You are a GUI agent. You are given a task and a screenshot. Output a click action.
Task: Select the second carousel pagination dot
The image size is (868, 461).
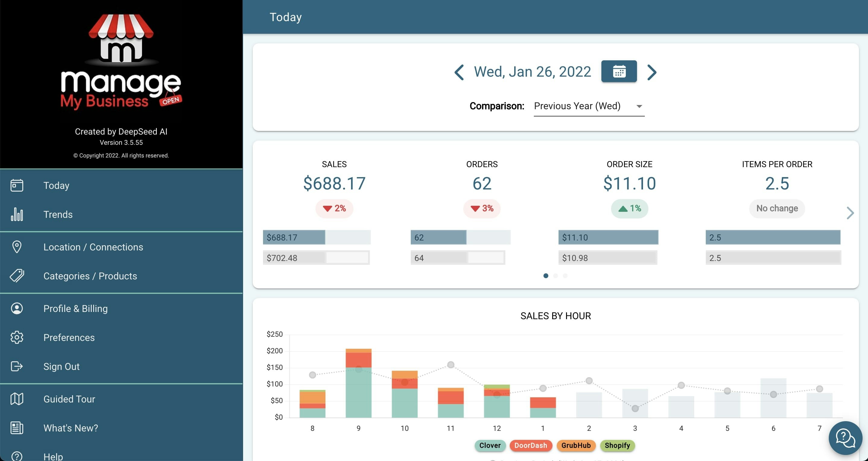pyautogui.click(x=556, y=276)
